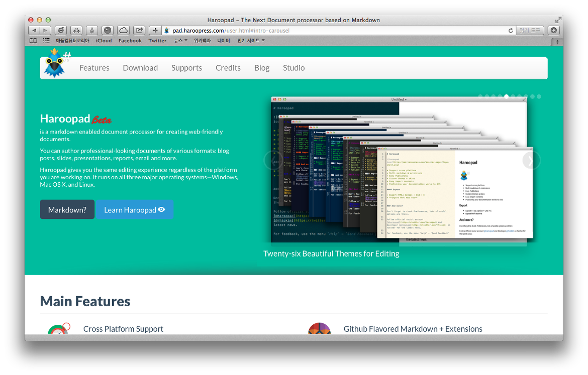Viewport: 588px width, 375px height.
Task: Click the Internet Explorer 'e' toolbar icon
Action: (61, 30)
